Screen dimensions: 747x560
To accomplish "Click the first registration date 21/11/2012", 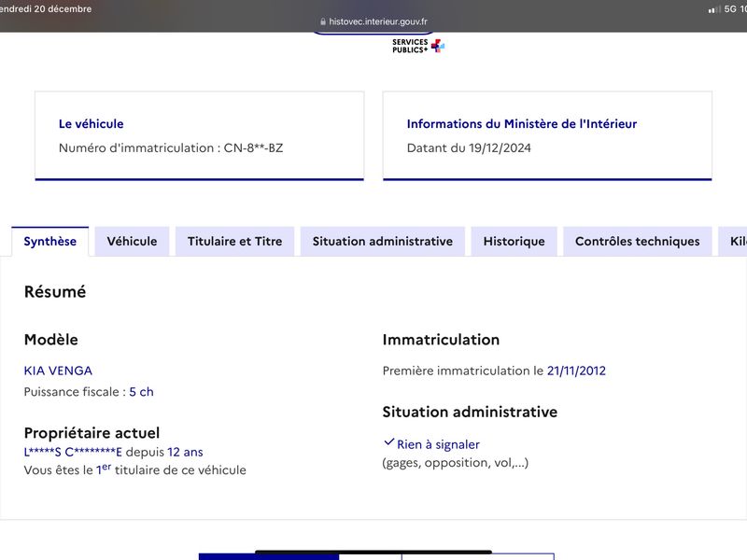I will (x=576, y=371).
